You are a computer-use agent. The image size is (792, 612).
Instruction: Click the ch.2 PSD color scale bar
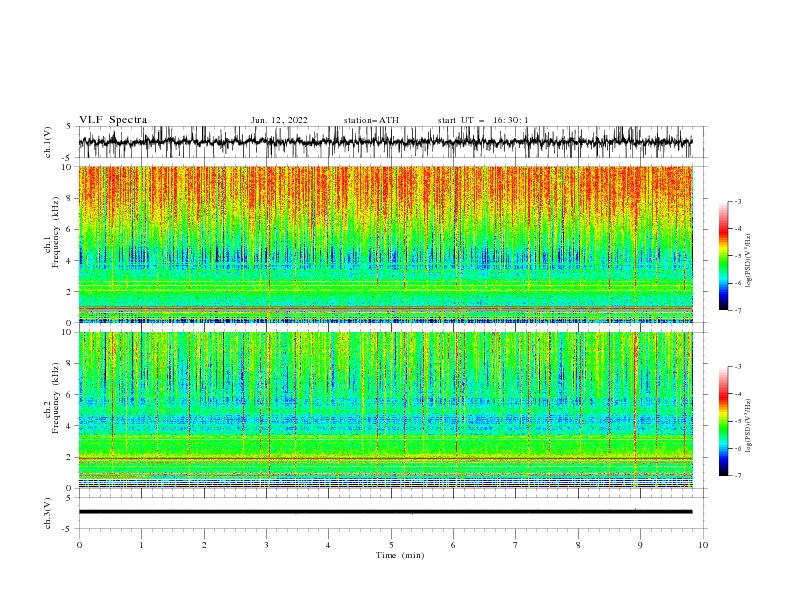[x=723, y=421]
